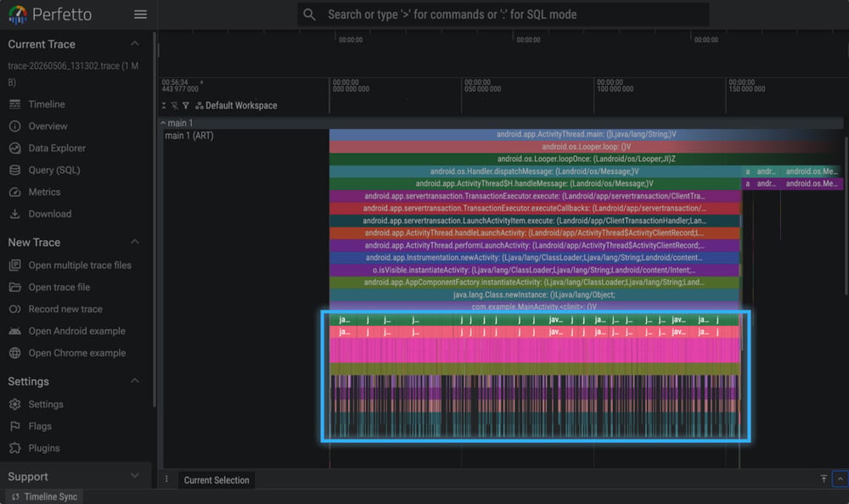Click the clear pinned tracks icon
This screenshot has width=849, height=504.
[x=174, y=105]
